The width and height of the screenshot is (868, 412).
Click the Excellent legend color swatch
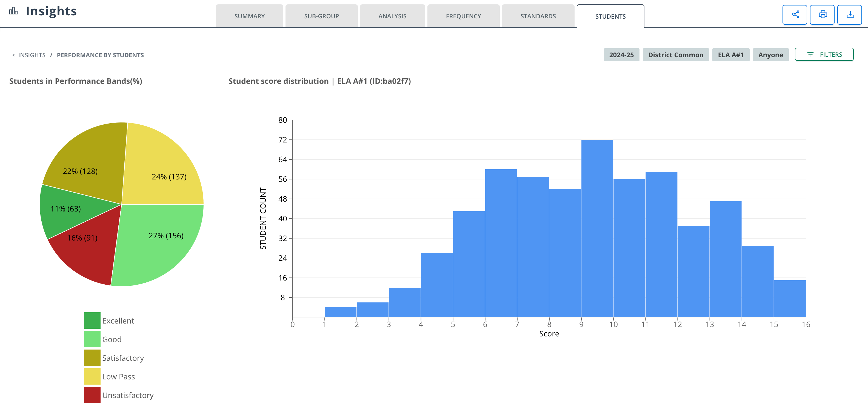[x=92, y=321]
